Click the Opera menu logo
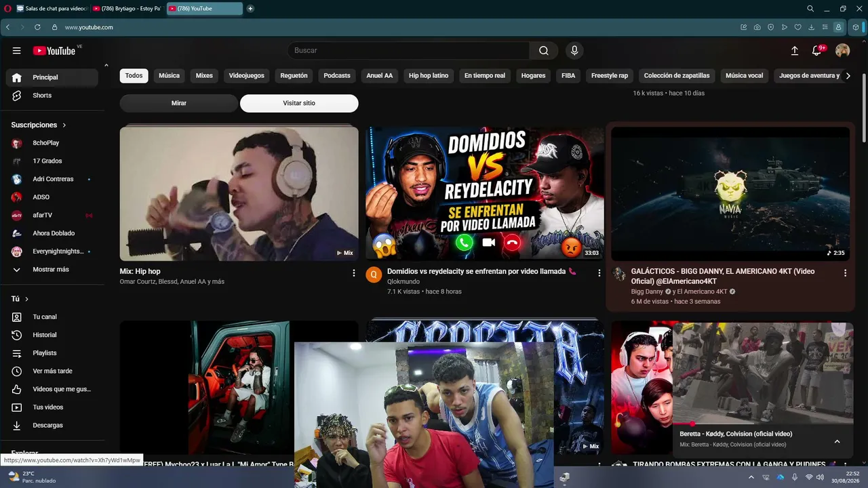Viewport: 868px width, 488px height. coord(7,9)
